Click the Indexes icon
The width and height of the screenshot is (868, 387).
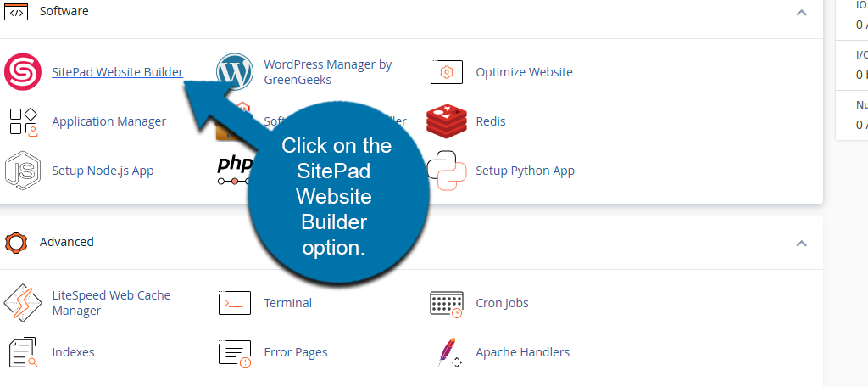tap(23, 352)
